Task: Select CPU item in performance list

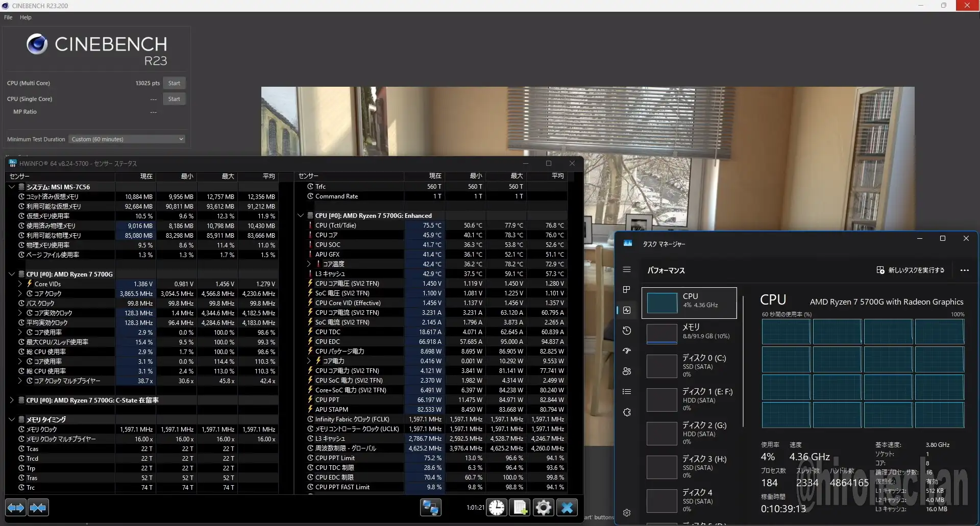Action: click(689, 303)
